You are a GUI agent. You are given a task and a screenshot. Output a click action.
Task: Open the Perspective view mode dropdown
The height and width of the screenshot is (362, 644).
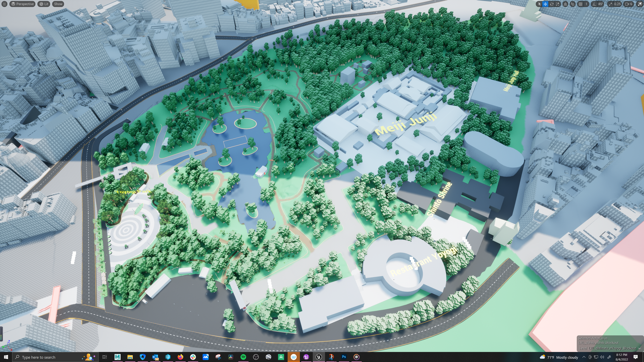[22, 4]
